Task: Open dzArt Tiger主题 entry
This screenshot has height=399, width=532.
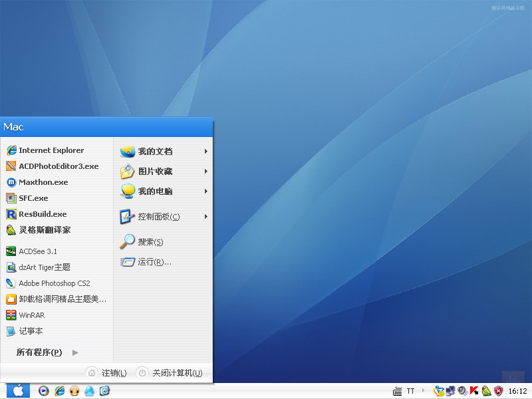Action: 57,267
